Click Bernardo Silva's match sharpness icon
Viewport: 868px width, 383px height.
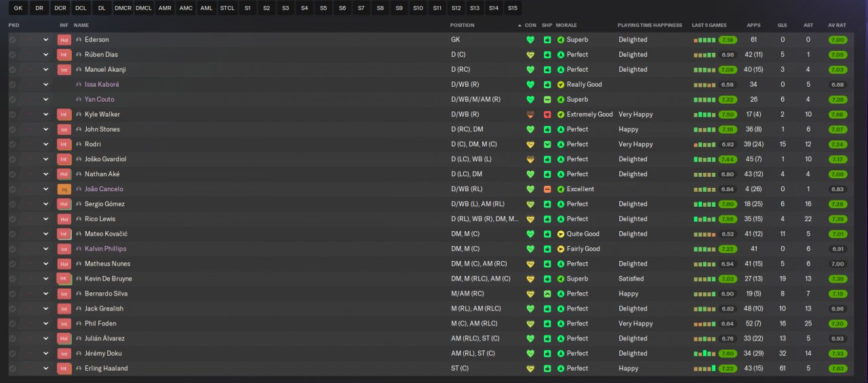(547, 294)
